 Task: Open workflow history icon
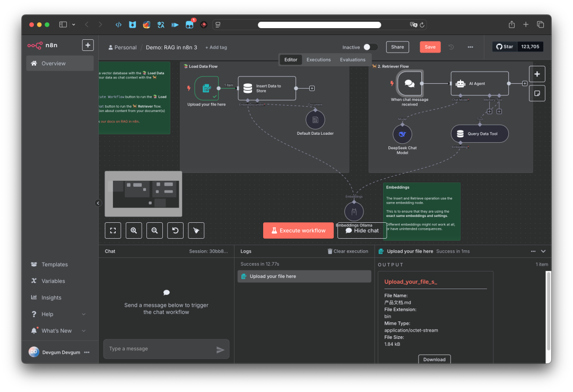tap(451, 47)
